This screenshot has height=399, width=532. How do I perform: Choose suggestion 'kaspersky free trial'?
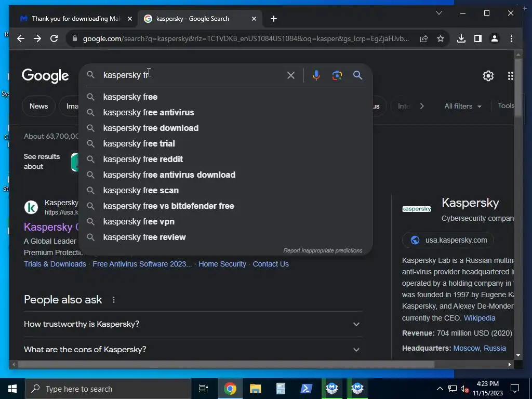coord(225,144)
